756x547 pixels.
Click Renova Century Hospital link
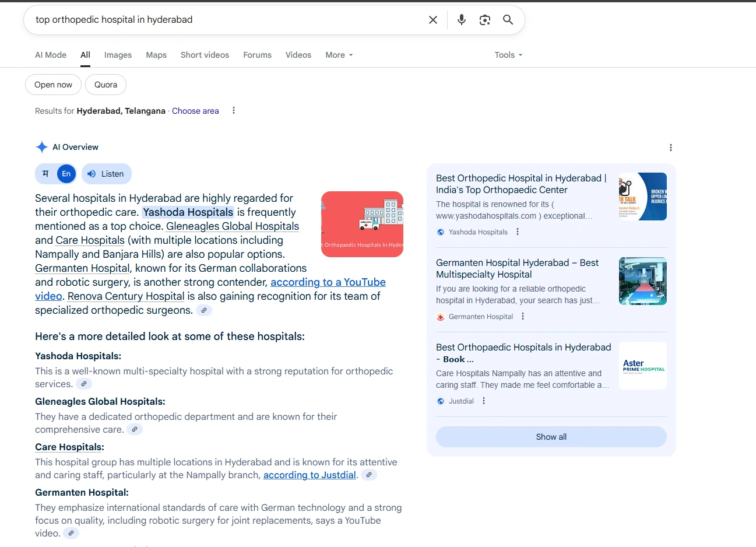(126, 296)
